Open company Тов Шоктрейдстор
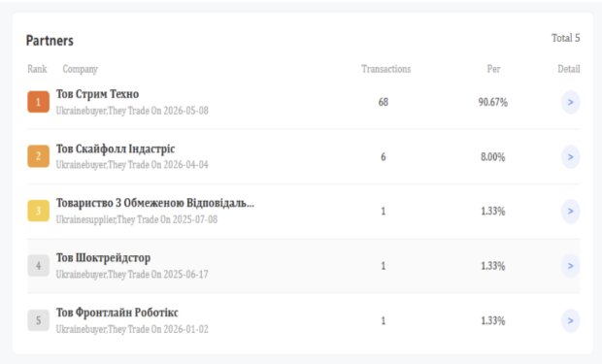Image resolution: width=602 pixels, height=364 pixels. (103, 258)
